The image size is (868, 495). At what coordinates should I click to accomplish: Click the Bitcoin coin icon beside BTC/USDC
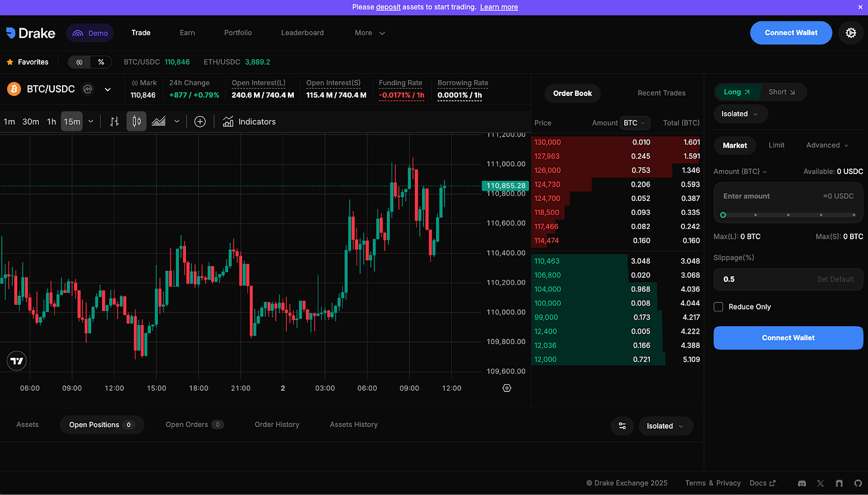(x=14, y=89)
